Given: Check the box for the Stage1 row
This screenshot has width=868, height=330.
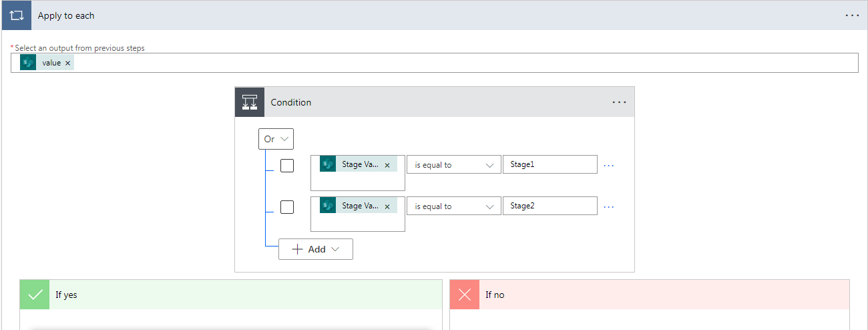Looking at the screenshot, I should click(x=287, y=165).
